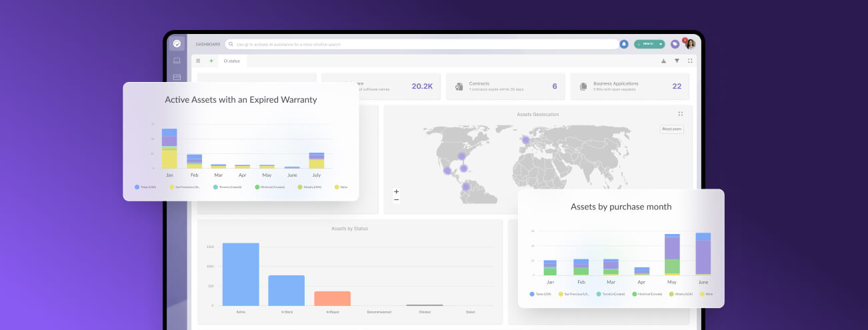Open the dashboard gauge icon in sidebar
This screenshot has width=868, height=330.
(x=177, y=44)
